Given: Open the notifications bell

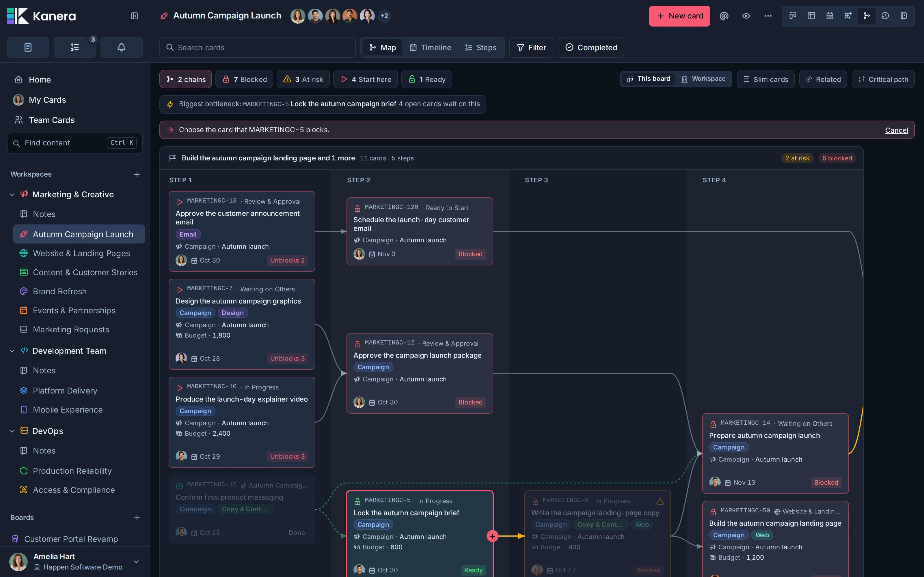Looking at the screenshot, I should pos(121,47).
